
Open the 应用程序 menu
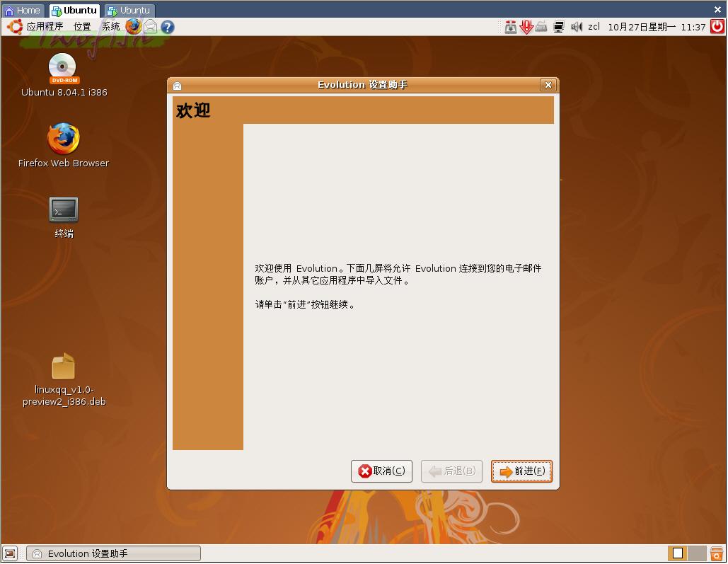click(45, 26)
